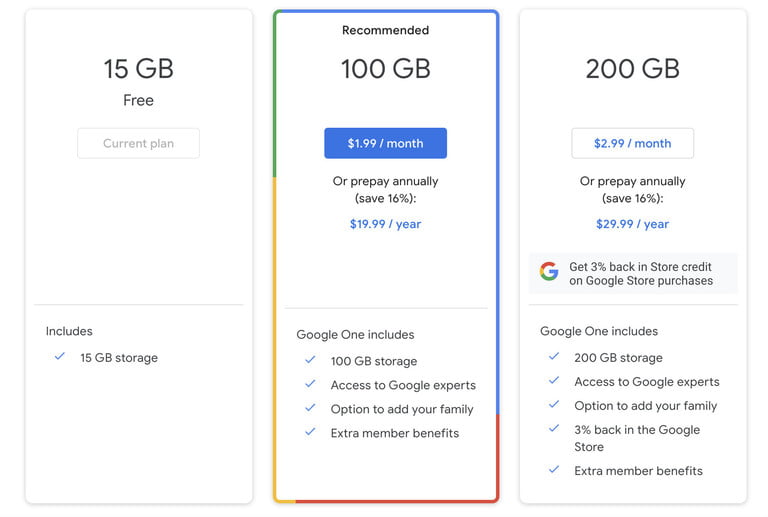768x517 pixels.
Task: Click the 200 GB plan heading
Action: click(x=632, y=69)
